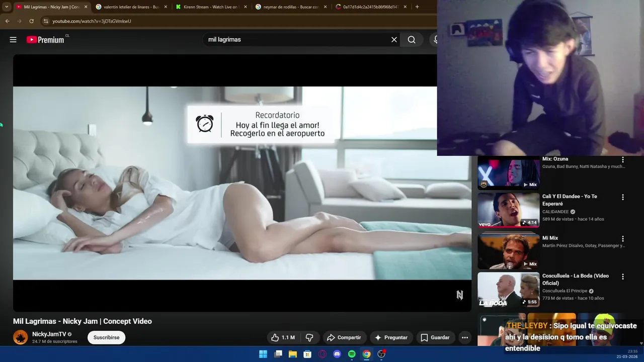
Task: Close the 'valentin letelier de linares' tab
Action: [166, 7]
